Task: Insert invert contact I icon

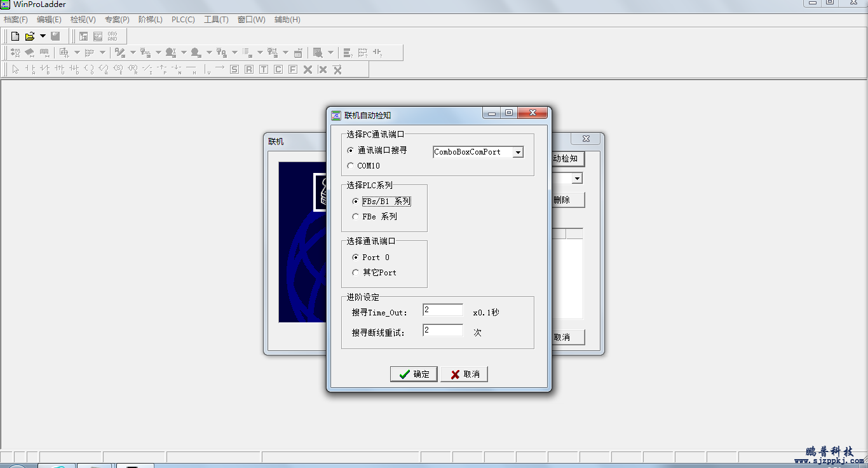Action: coord(147,69)
